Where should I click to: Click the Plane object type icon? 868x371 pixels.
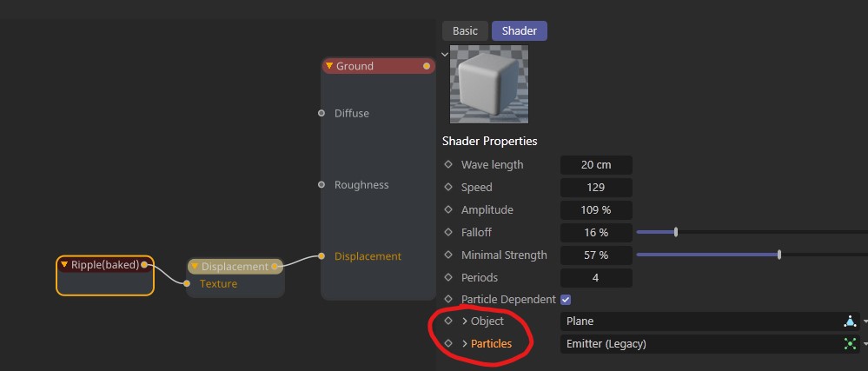click(850, 321)
